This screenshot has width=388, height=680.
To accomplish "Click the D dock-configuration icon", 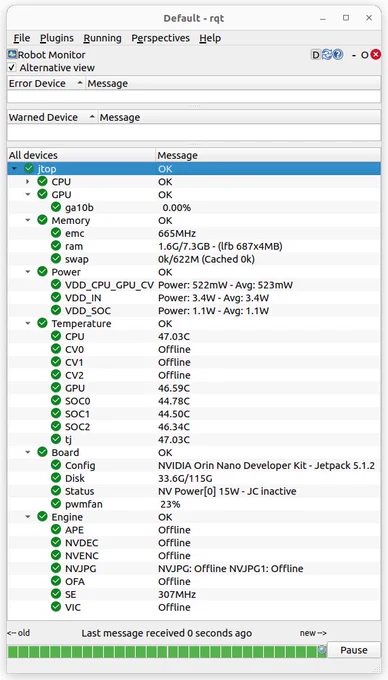I will tap(316, 55).
